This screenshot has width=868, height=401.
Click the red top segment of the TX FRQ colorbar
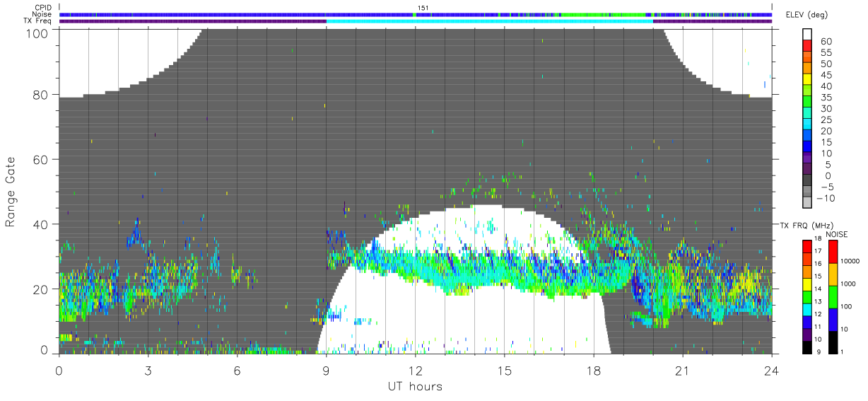pos(807,246)
